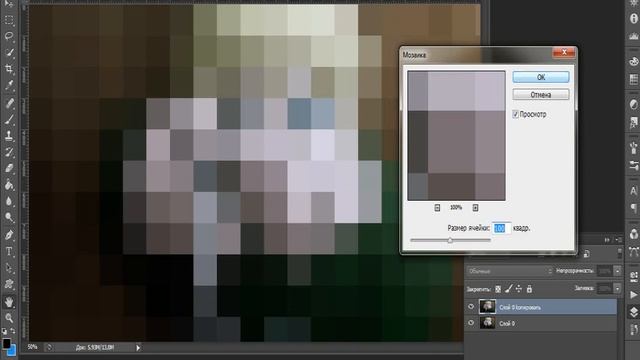The width and height of the screenshot is (640, 360).
Task: Select the Lasso tool
Action: [x=9, y=36]
